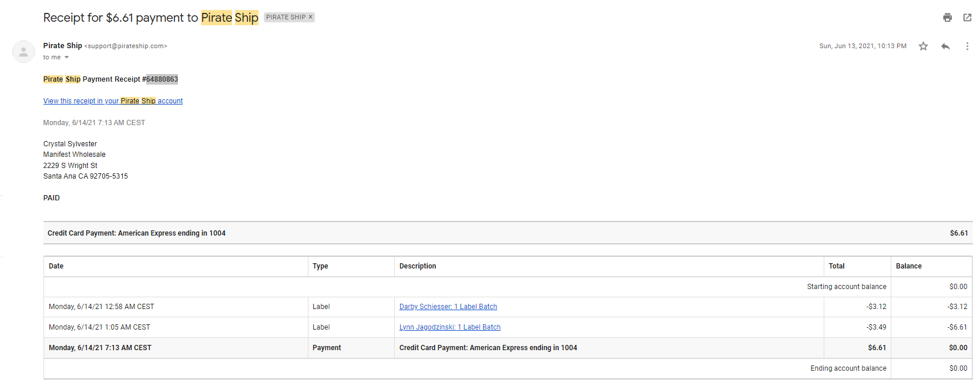Click "Santa Ana CA 92705-5315" address line
The width and height of the screenshot is (980, 386).
(86, 176)
